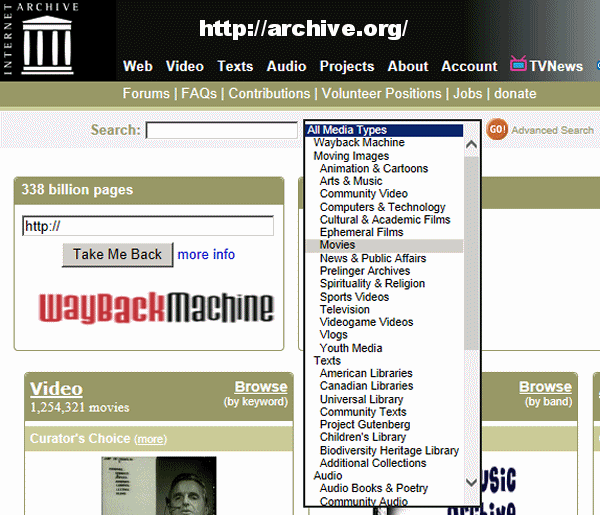
Task: Click the dropdown scroll down arrow
Action: [x=471, y=482]
